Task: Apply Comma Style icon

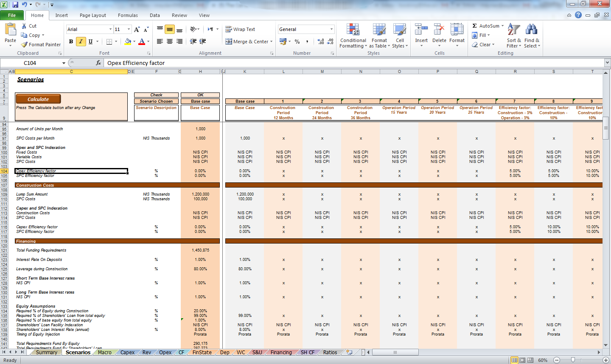Action: [x=307, y=42]
